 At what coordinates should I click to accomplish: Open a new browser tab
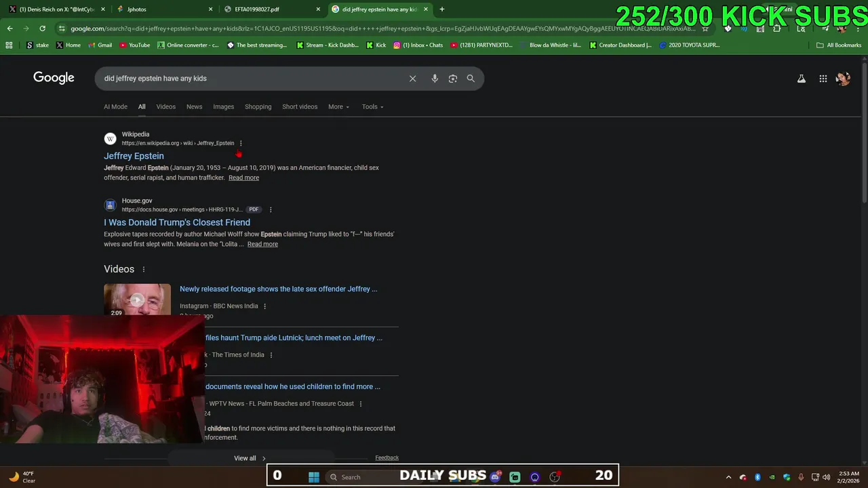click(442, 9)
